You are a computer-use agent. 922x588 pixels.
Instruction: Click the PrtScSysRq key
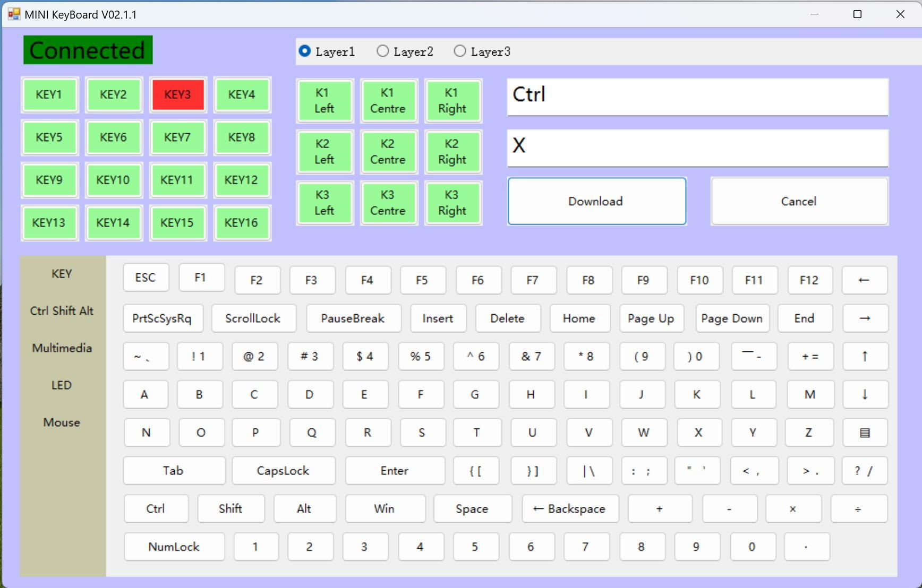click(163, 318)
